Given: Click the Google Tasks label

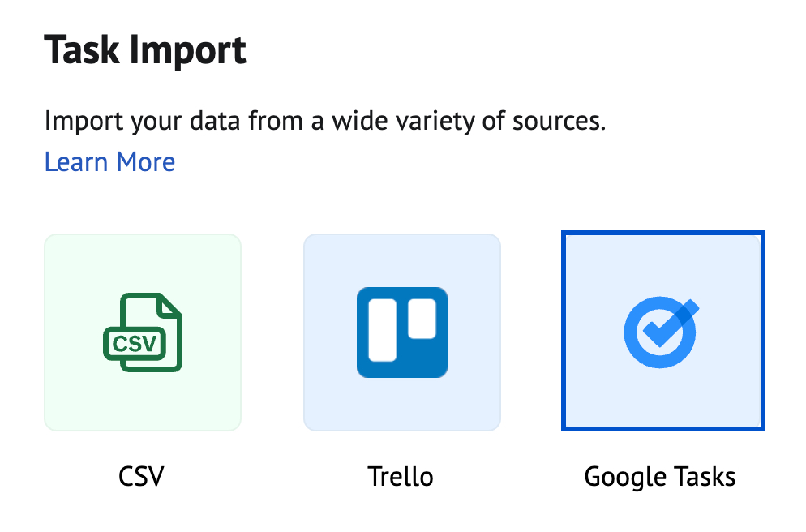Looking at the screenshot, I should point(661,477).
